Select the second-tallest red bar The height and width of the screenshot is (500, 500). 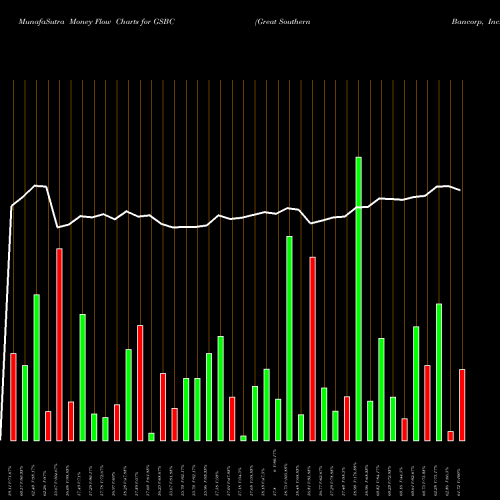click(313, 349)
